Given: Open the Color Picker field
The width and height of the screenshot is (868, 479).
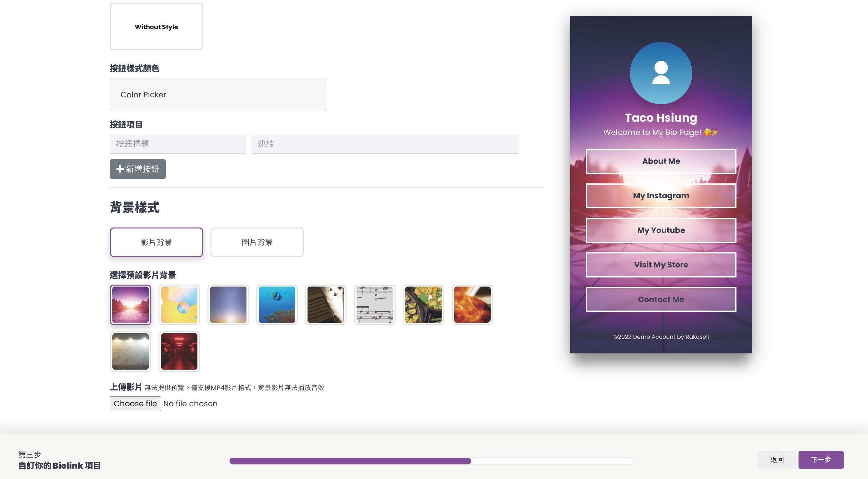Looking at the screenshot, I should click(x=218, y=95).
